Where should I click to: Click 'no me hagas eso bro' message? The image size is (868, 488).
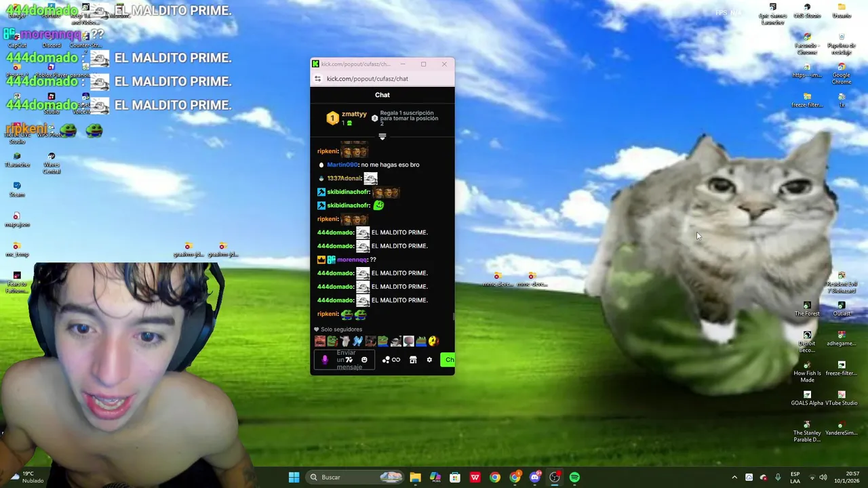coord(390,165)
